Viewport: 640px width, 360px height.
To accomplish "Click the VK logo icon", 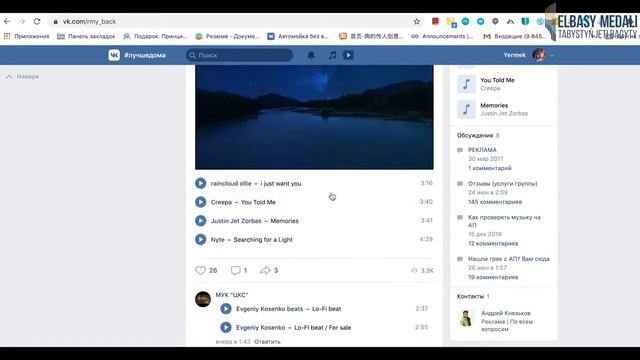I will coord(114,55).
